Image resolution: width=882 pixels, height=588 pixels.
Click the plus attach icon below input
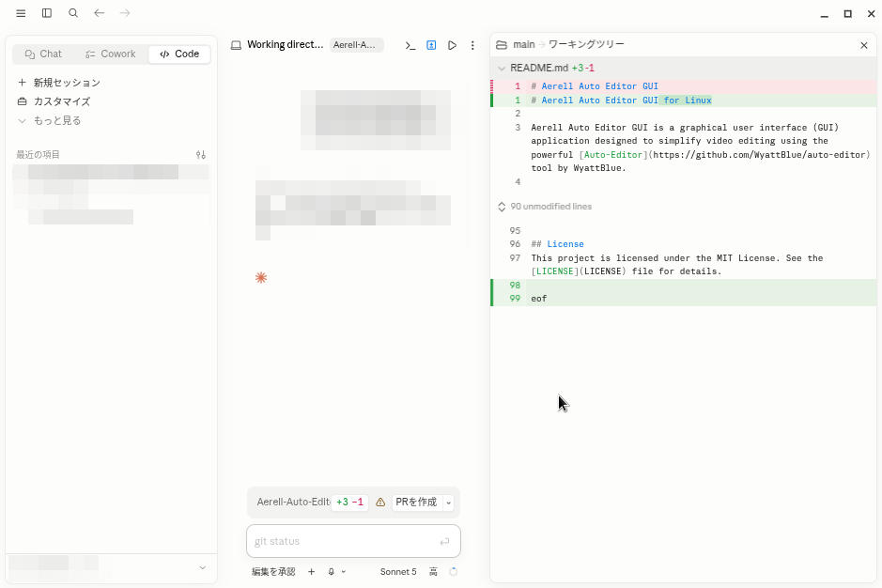[311, 572]
